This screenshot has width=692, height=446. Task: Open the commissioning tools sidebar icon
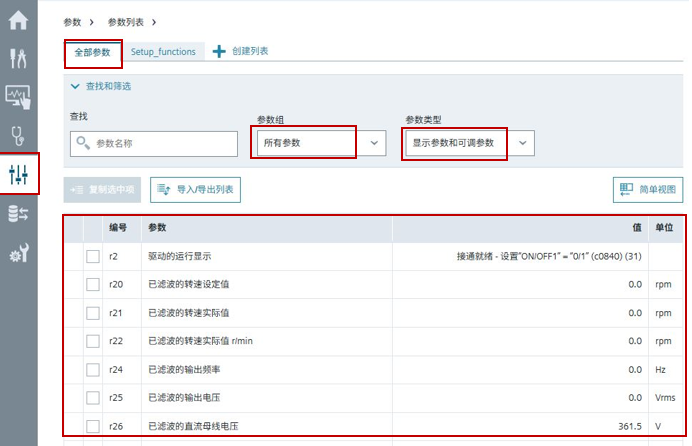[18, 58]
